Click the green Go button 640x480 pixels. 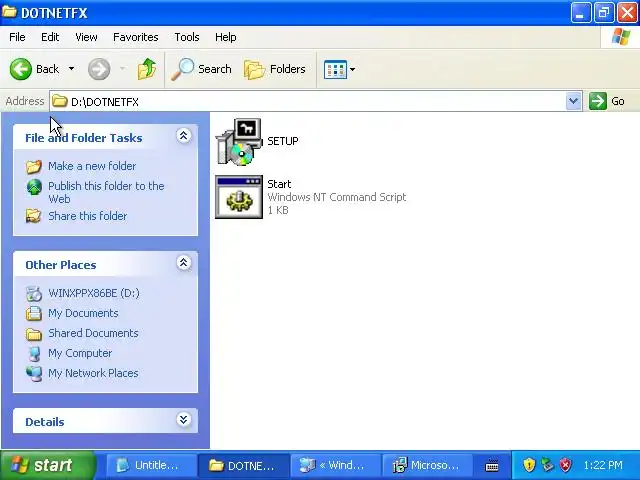pyautogui.click(x=607, y=101)
